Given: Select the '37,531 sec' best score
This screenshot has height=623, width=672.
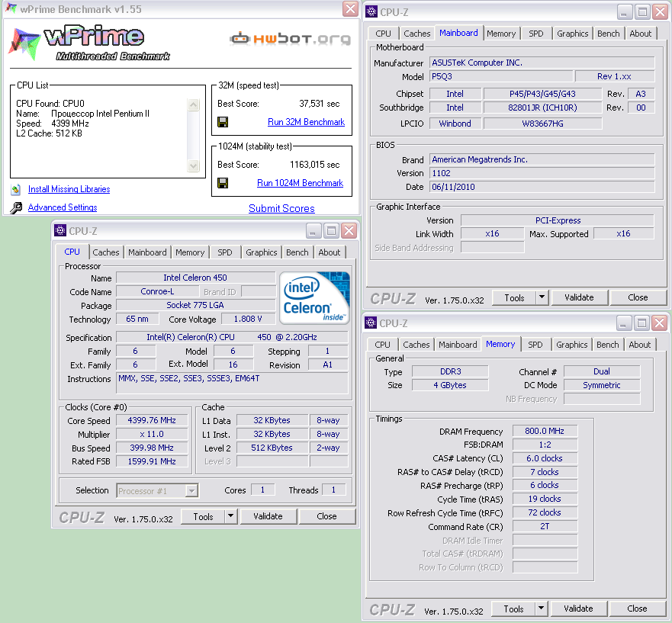Looking at the screenshot, I should [320, 104].
